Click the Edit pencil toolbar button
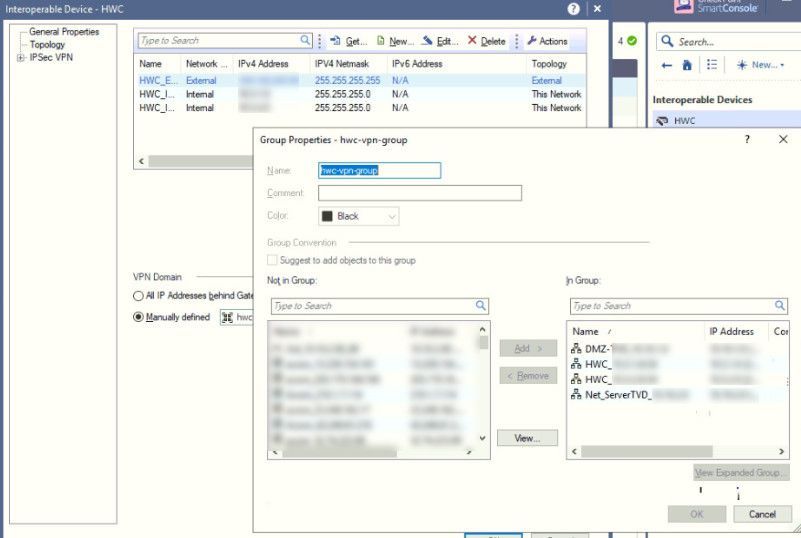The height and width of the screenshot is (538, 801). [x=440, y=41]
